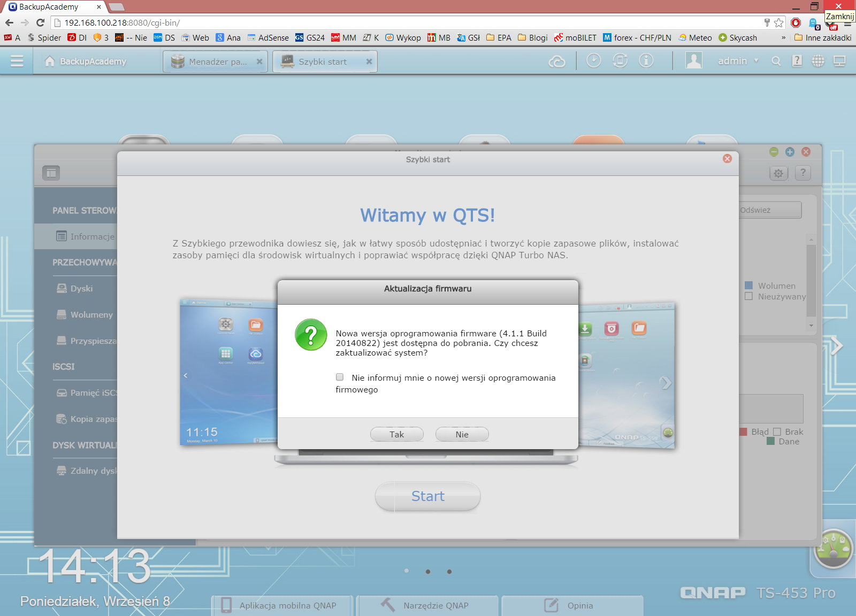Viewport: 856px width, 616px height.
Task: Expand hidden bookmarks chevron
Action: 784,37
